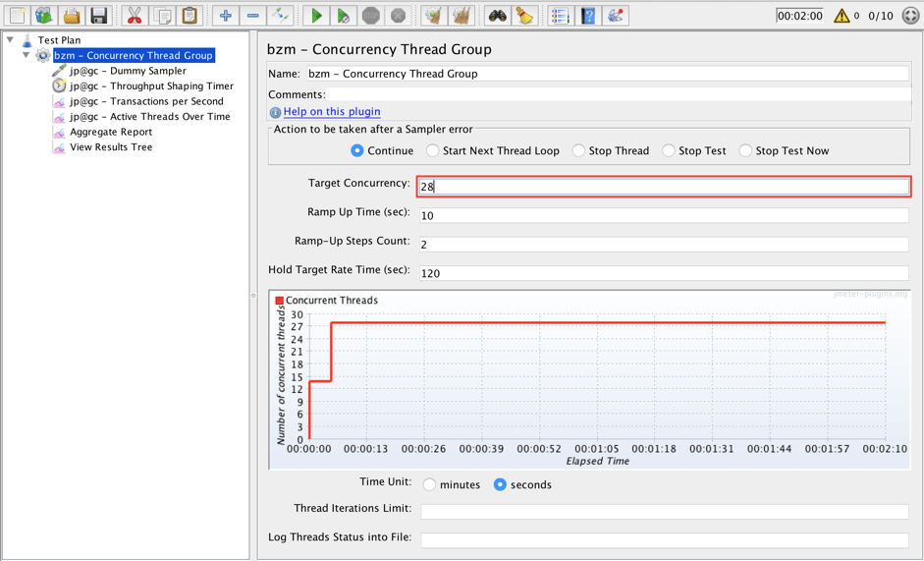Viewport: 924px width, 561px height.
Task: Open search with binoculars icon
Action: pyautogui.click(x=498, y=16)
